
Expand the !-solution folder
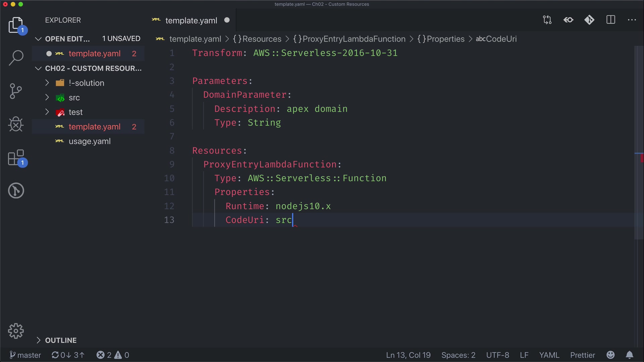86,83
